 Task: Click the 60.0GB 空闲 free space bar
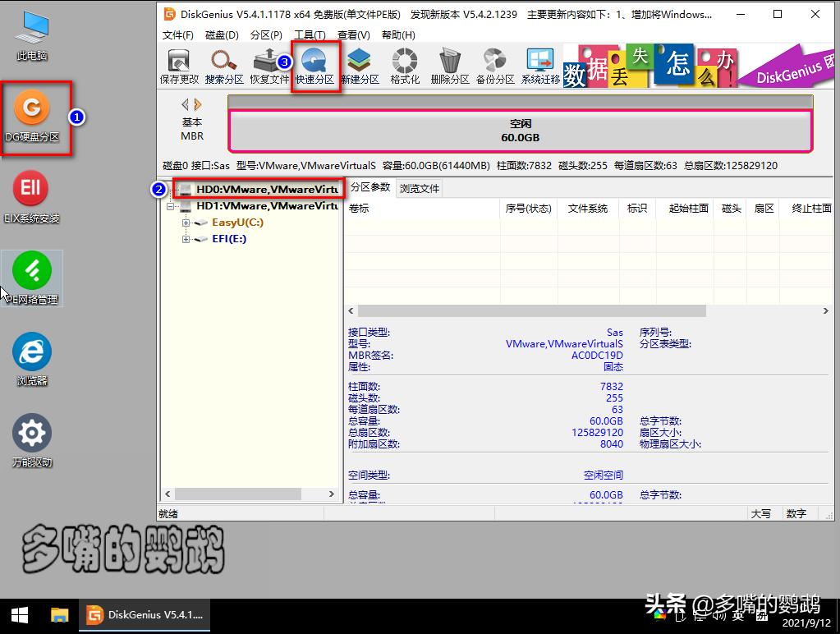click(x=520, y=131)
